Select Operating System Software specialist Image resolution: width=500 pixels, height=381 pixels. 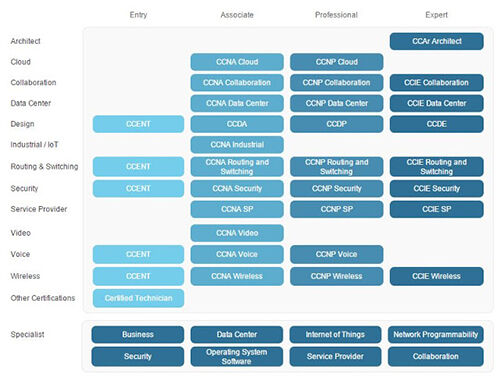click(x=237, y=357)
